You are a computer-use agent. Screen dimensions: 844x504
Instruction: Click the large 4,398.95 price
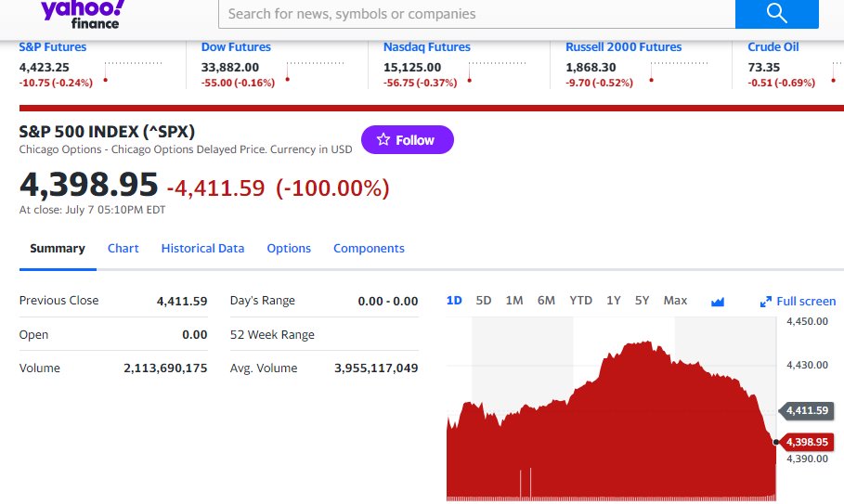point(89,185)
